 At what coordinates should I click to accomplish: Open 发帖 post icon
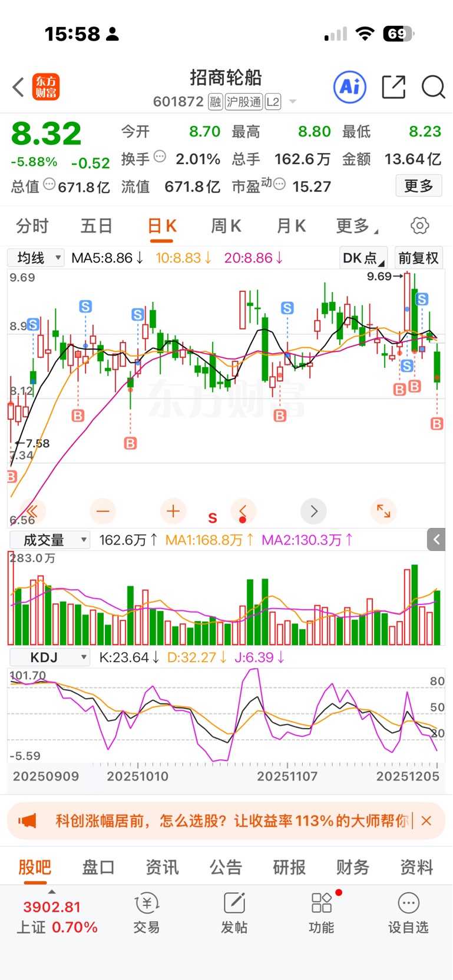click(x=234, y=913)
